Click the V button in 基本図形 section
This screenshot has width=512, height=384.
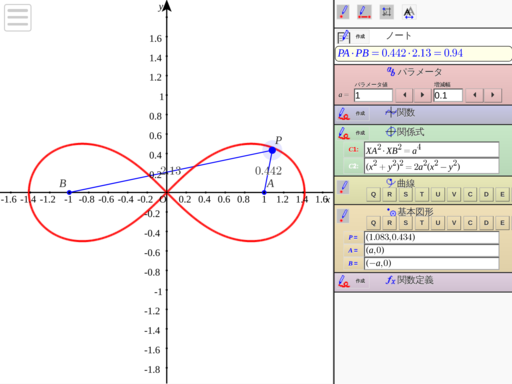454,223
